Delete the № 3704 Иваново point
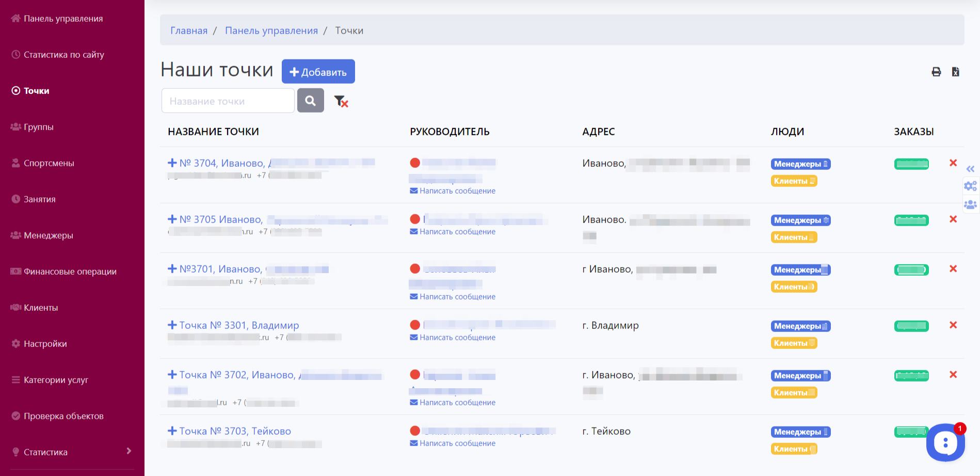 pyautogui.click(x=953, y=163)
